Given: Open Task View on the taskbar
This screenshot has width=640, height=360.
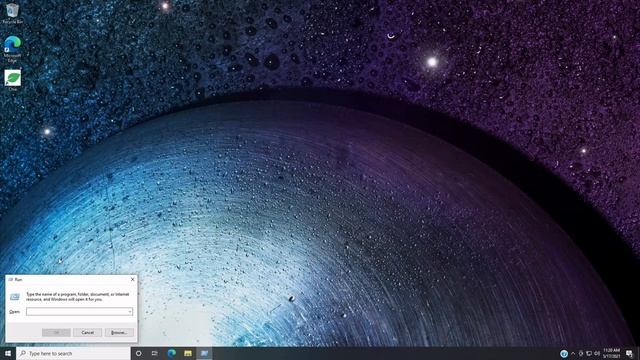Looking at the screenshot, I should point(155,353).
